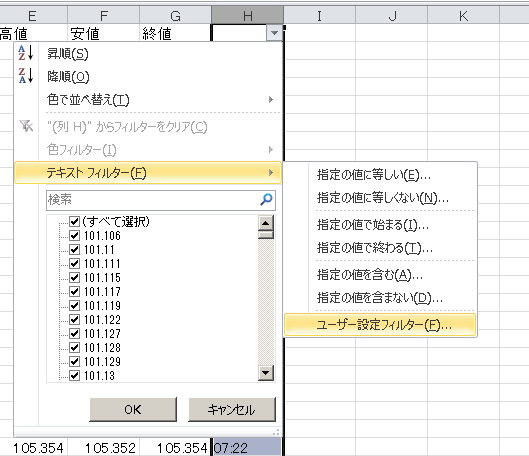Choose 指定の値を含まない(D) filter

(380, 298)
